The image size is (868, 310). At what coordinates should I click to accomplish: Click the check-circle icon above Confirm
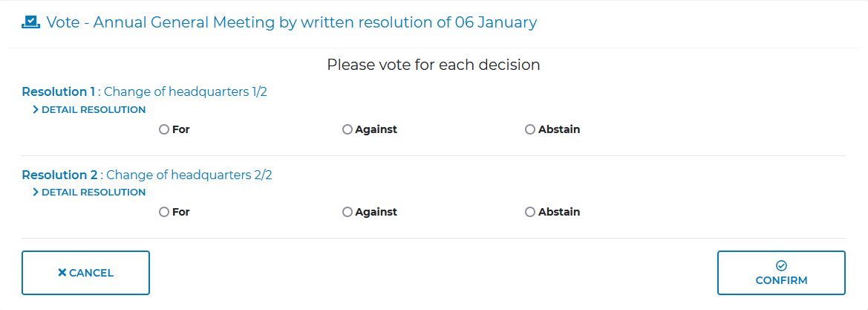781,265
